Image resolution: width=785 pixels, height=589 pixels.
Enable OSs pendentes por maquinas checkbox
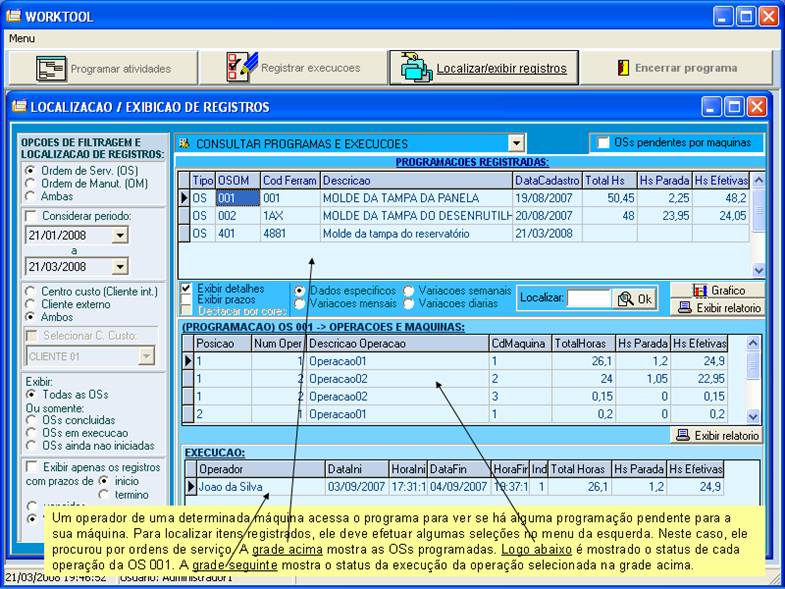point(604,143)
